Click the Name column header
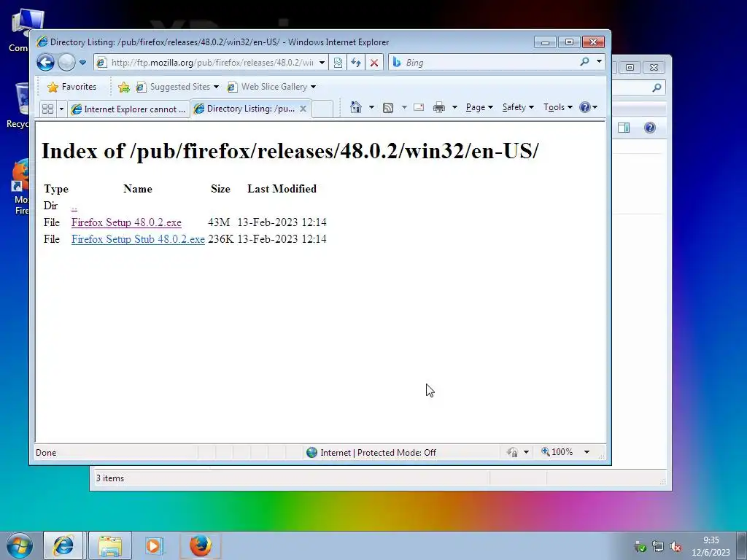The width and height of the screenshot is (747, 560). point(138,189)
